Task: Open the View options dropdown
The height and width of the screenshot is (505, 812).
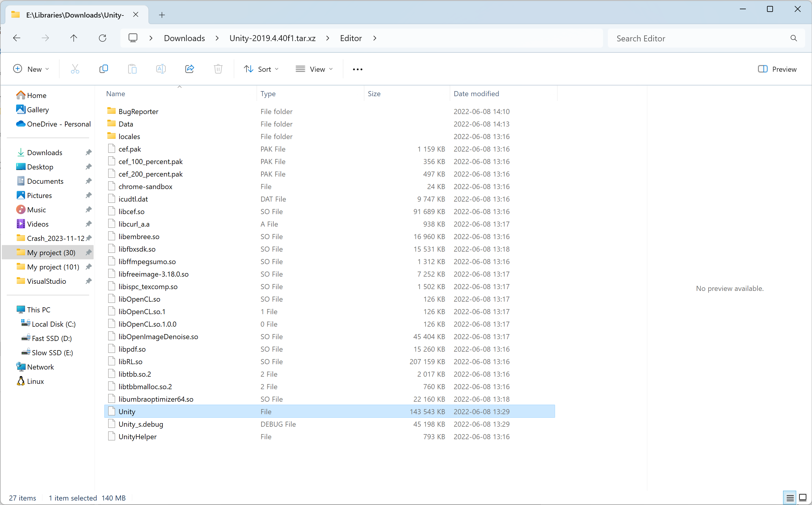Action: pos(314,69)
